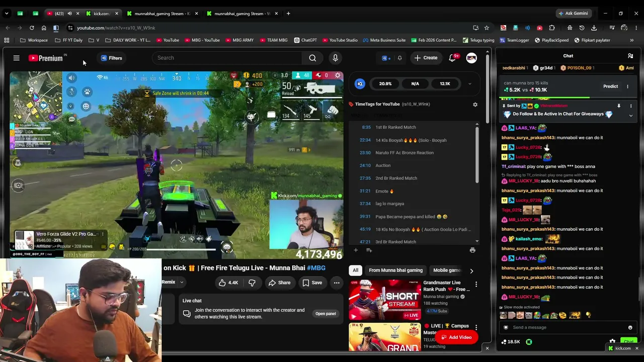Open the Workspace bookmarks folder
Image resolution: width=644 pixels, height=362 pixels.
[x=34, y=40]
